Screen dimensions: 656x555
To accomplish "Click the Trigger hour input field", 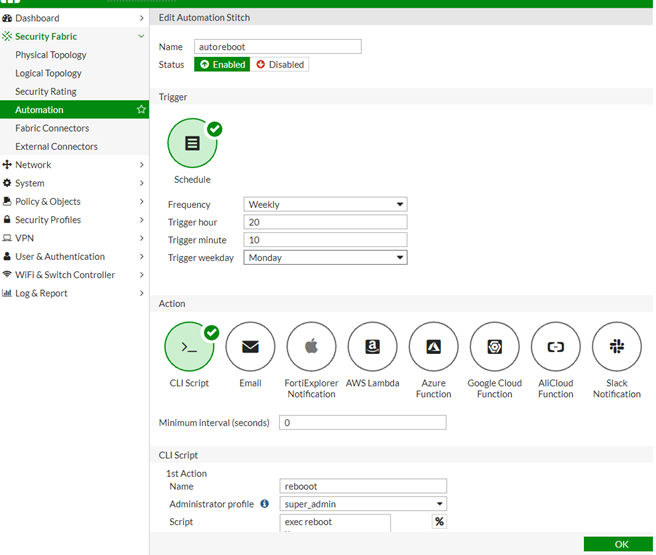I will [x=325, y=222].
